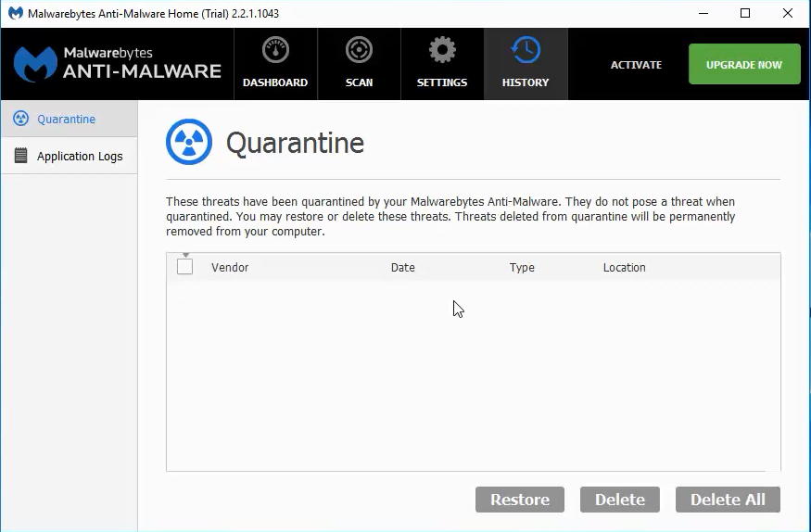Viewport: 811px width, 532px height.
Task: Click the Malwarebytes Anti-Malware logo
Action: click(x=118, y=64)
